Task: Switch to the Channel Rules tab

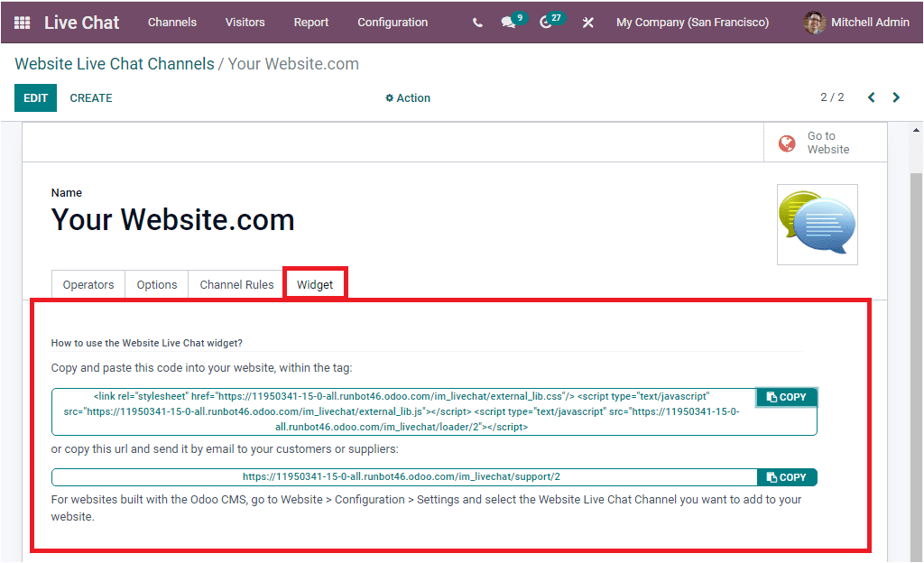Action: [x=237, y=284]
